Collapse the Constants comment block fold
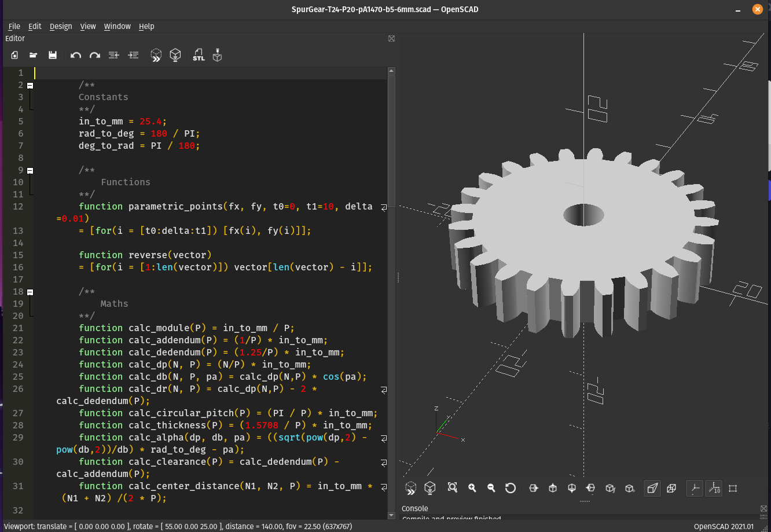This screenshot has width=771, height=532. [x=30, y=85]
